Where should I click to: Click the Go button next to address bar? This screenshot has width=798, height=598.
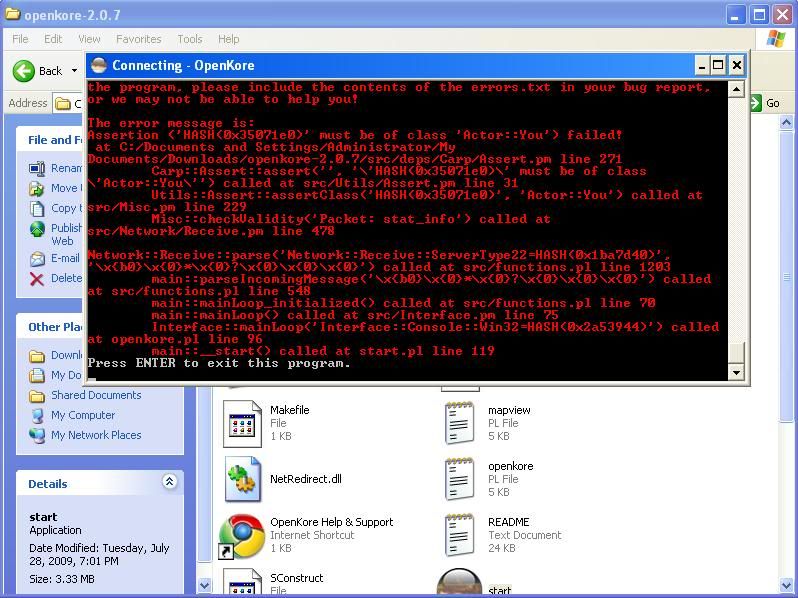click(x=765, y=103)
